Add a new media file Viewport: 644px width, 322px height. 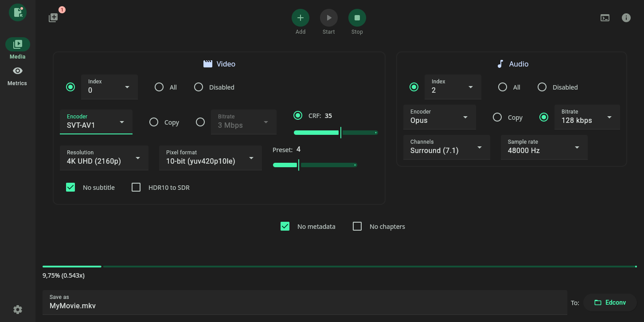click(300, 17)
